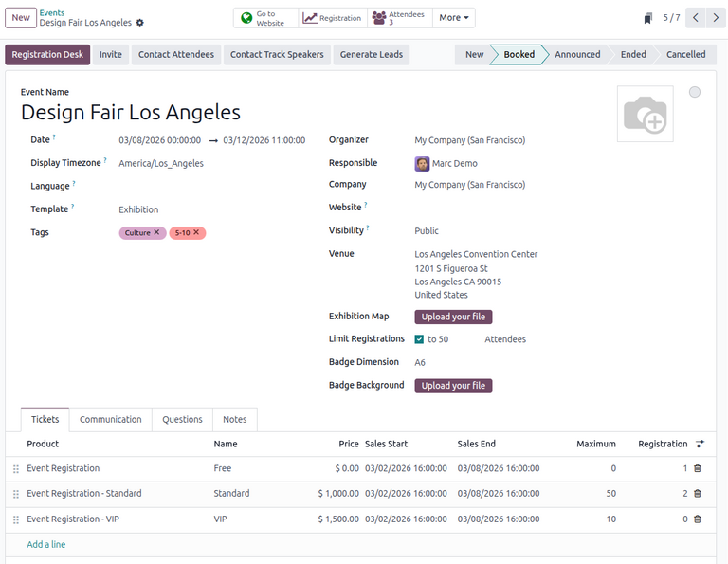
Task: Switch to the Communication tab
Action: (x=111, y=419)
